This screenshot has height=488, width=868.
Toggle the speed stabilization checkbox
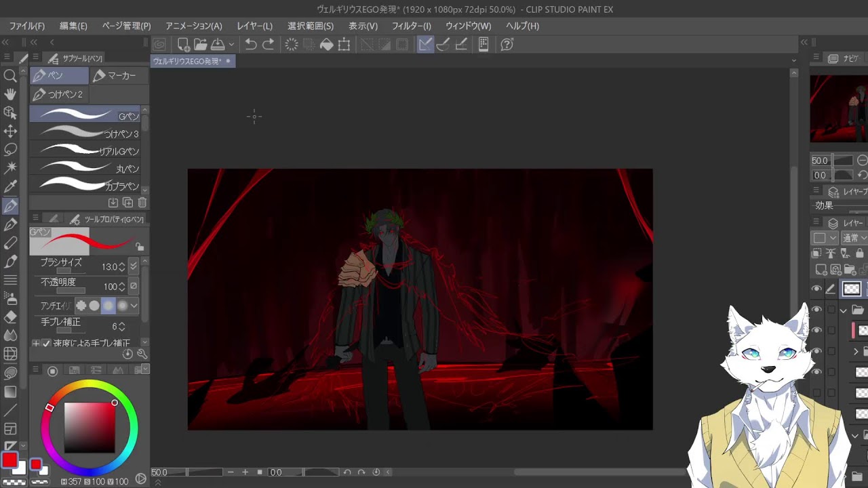tap(47, 344)
